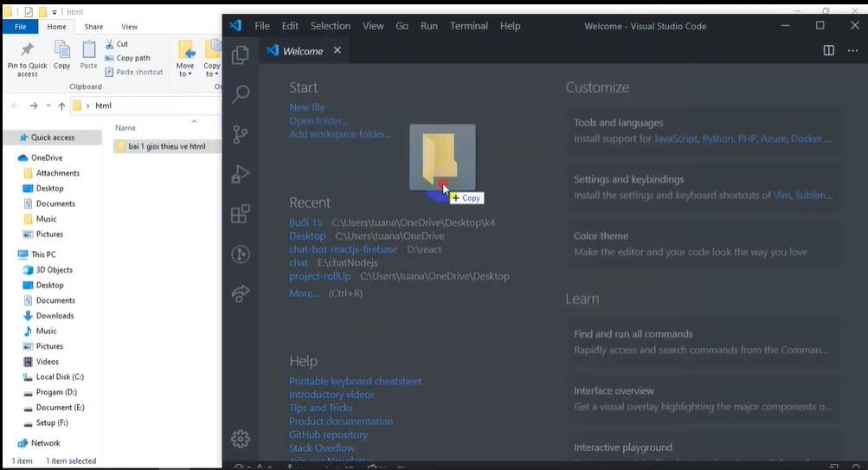Switch to the Share ribbon tab
Image resolution: width=868 pixels, height=470 pixels.
(x=93, y=27)
